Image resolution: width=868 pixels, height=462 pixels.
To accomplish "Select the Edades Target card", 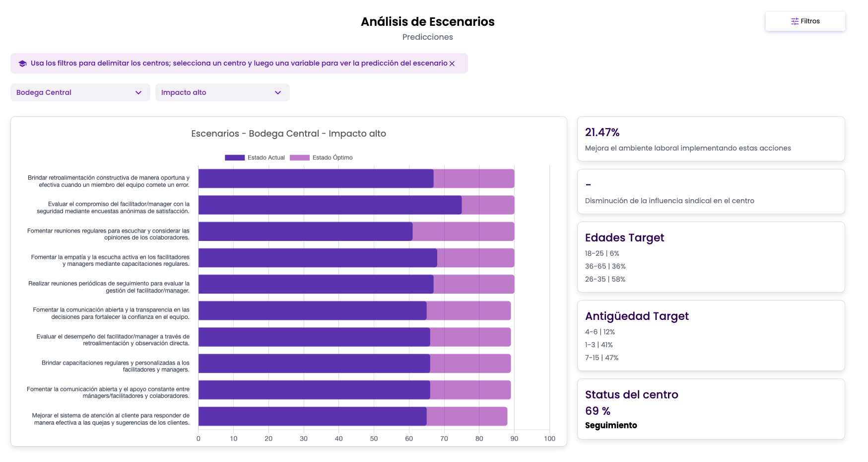I will click(x=711, y=257).
